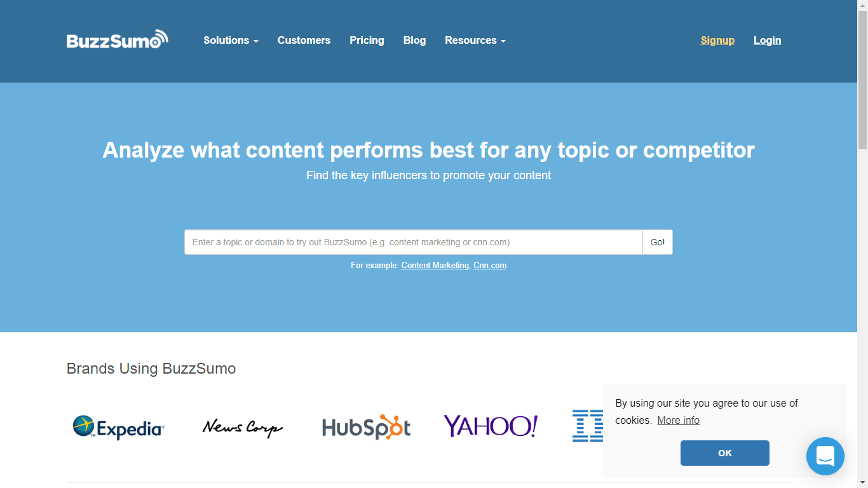Open the Blog from navigation
The width and height of the screenshot is (868, 488).
click(414, 40)
